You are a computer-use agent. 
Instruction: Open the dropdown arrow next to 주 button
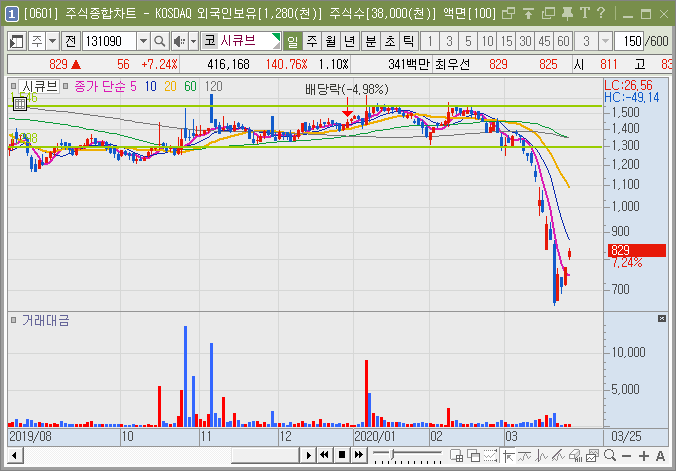[x=53, y=41]
